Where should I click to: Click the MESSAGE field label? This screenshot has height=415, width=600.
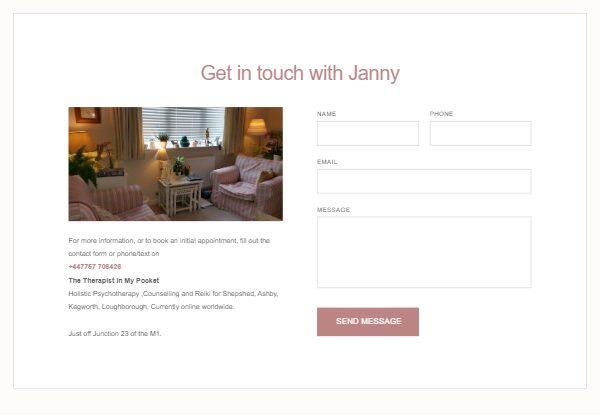coord(333,210)
